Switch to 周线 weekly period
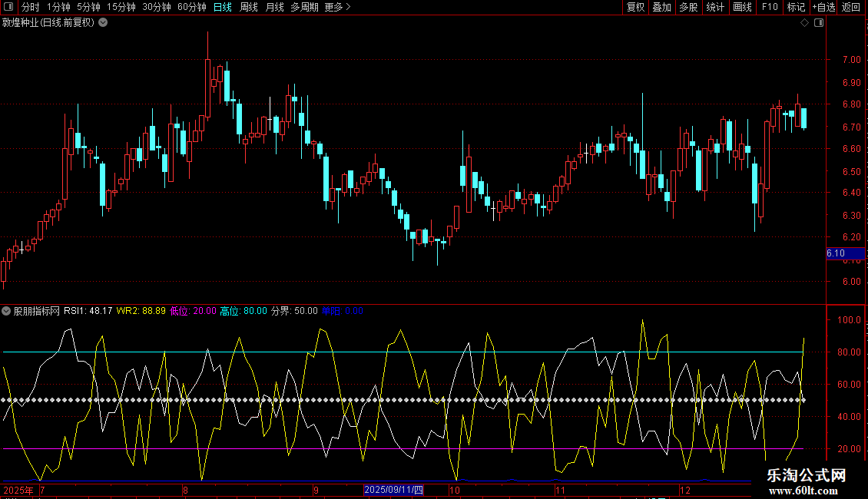Screen dimensions: 868x499 pyautogui.click(x=249, y=7)
